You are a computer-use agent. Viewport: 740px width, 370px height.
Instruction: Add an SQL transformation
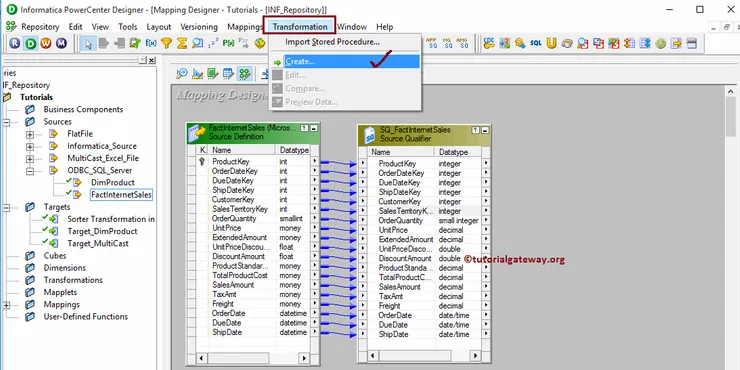(x=536, y=43)
